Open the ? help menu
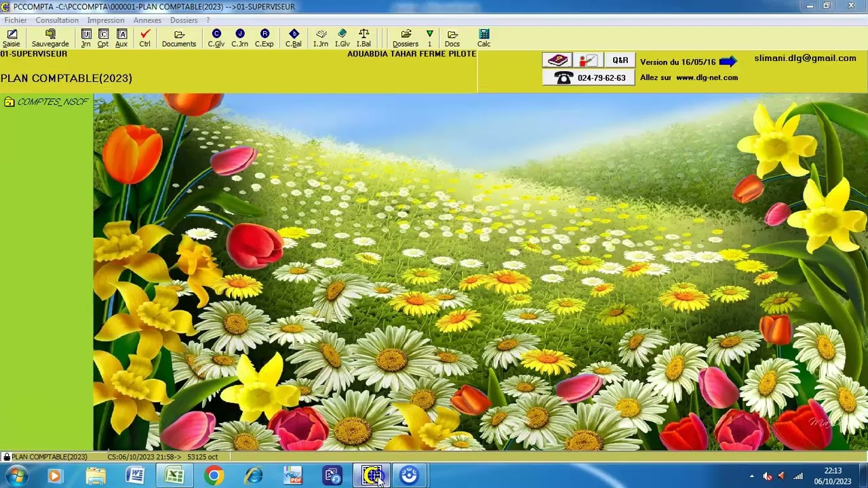 click(x=208, y=20)
